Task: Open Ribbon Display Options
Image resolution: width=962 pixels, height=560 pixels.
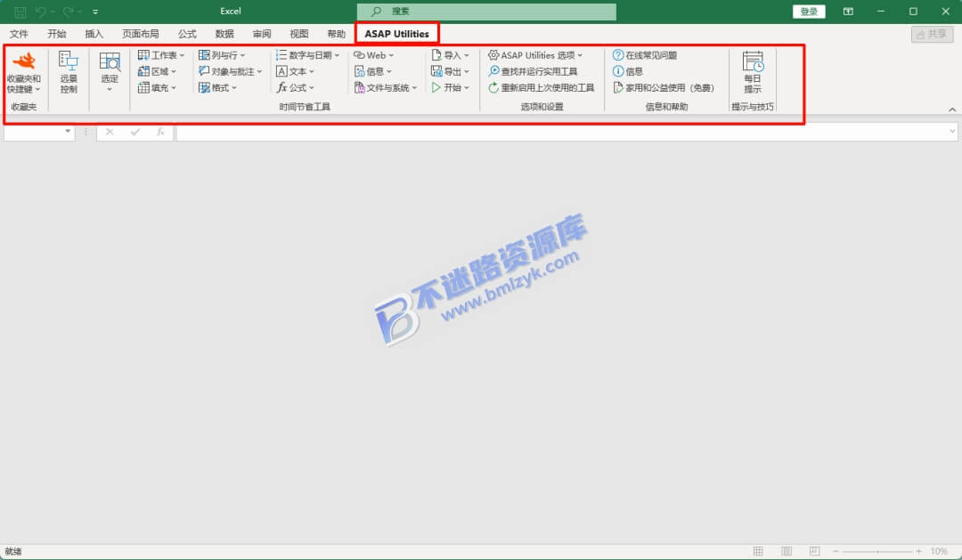Action: point(848,11)
